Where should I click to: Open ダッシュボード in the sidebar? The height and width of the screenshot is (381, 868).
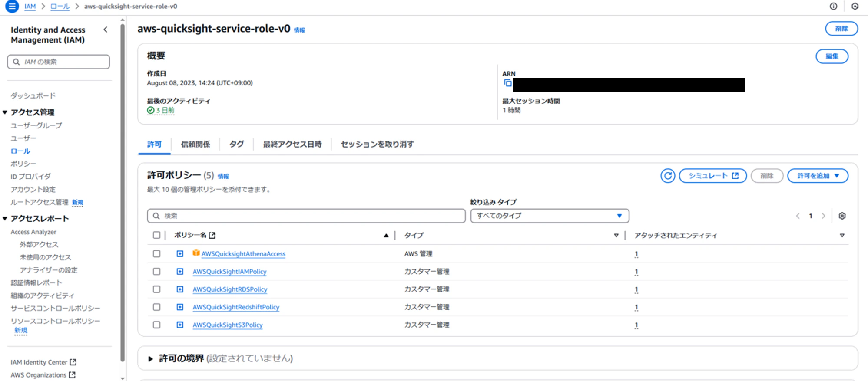(x=33, y=95)
